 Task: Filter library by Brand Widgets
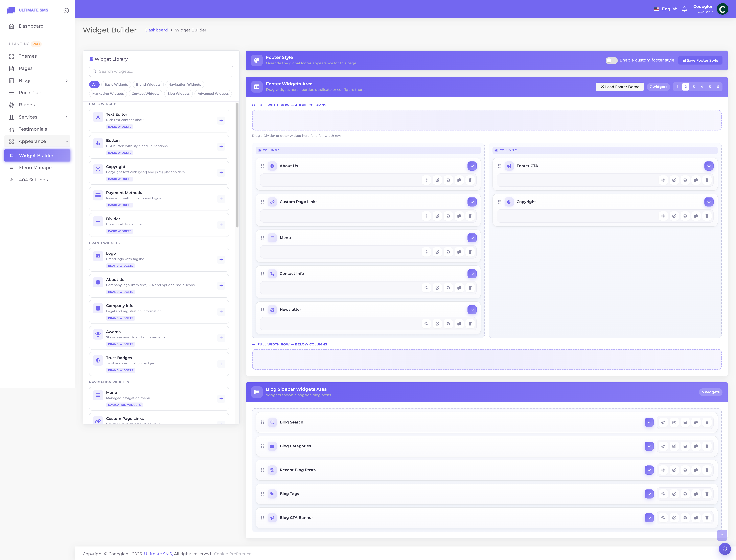coord(148,85)
